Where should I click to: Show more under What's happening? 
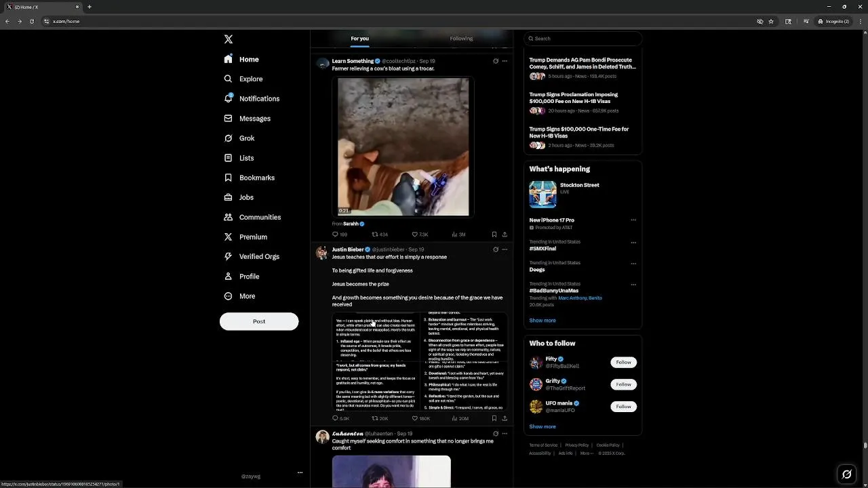[542, 321]
